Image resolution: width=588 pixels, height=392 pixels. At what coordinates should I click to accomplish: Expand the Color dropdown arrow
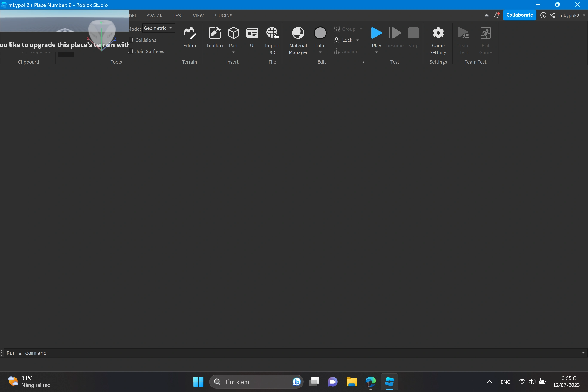320,52
